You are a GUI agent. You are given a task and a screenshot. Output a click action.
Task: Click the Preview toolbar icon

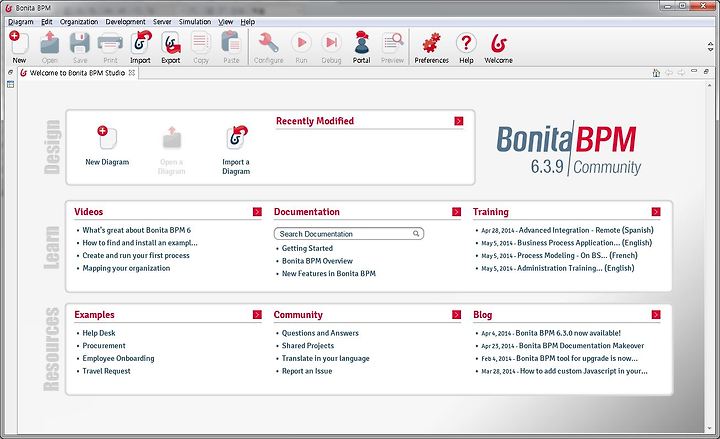coord(392,43)
